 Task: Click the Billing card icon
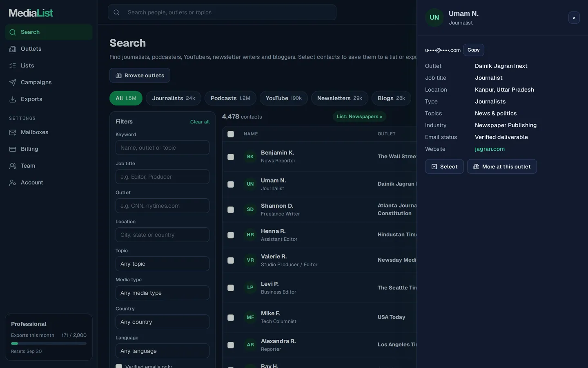[13, 149]
